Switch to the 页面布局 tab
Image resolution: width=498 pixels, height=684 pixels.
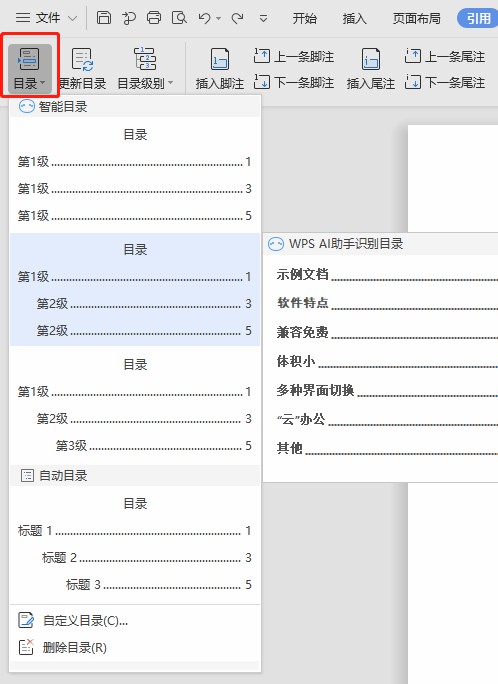click(416, 18)
